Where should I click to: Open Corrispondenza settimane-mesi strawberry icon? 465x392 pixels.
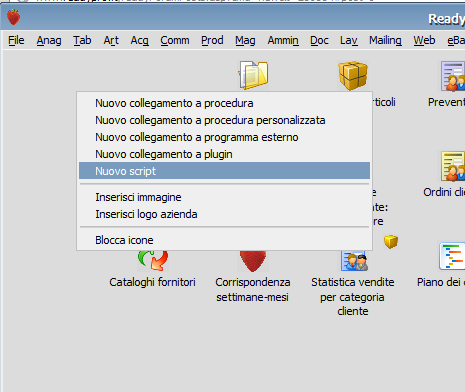coord(253,261)
